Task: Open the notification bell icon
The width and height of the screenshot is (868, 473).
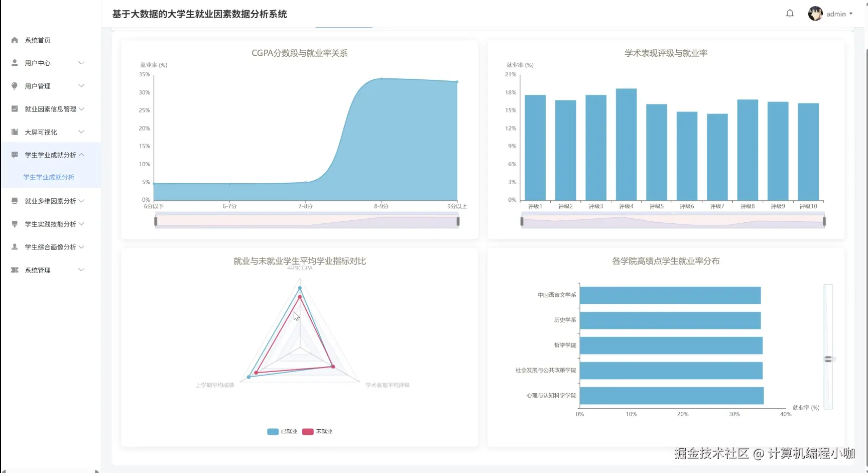Action: point(790,14)
